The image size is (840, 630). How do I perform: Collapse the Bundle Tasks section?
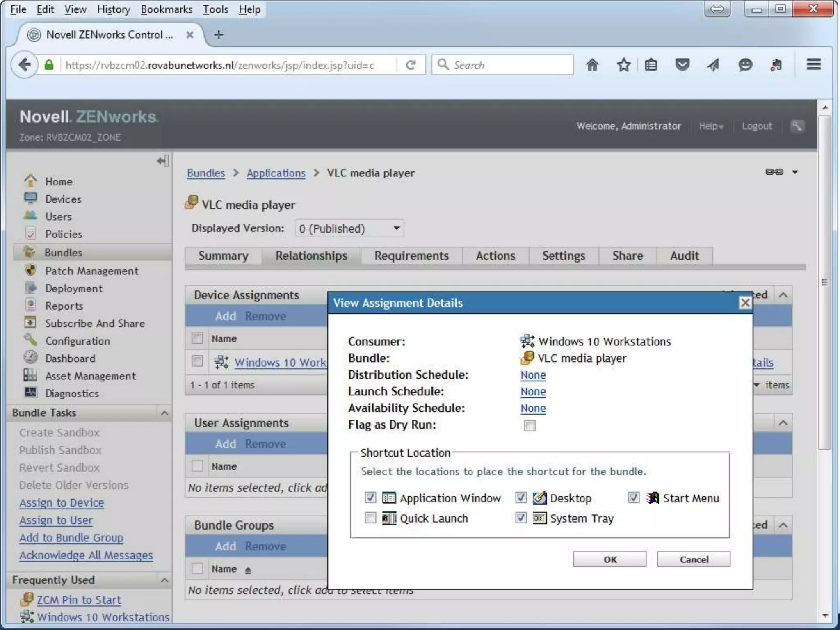(x=164, y=413)
